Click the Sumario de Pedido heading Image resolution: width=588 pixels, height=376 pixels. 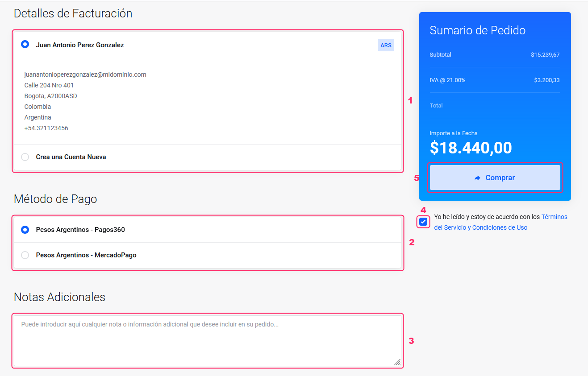tap(477, 30)
